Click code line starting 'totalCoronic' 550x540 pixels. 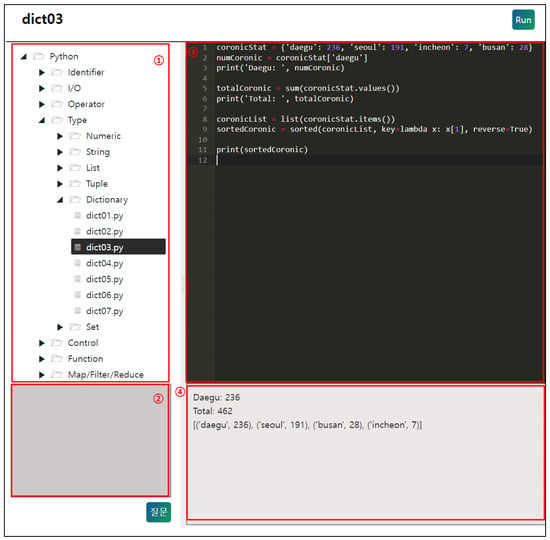click(x=308, y=88)
